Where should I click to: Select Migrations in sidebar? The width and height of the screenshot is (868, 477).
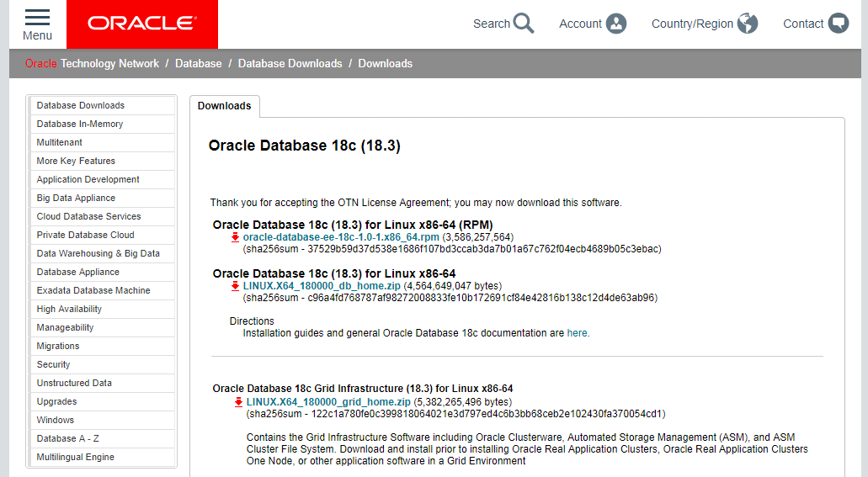coord(102,347)
